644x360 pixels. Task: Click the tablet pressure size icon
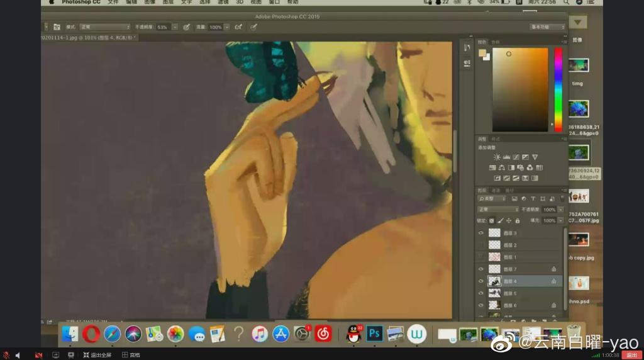254,27
